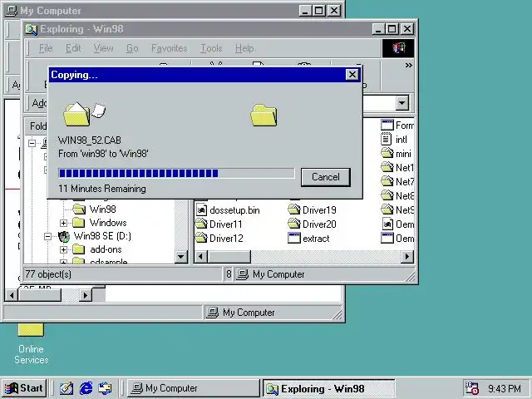
Task: Open the View menu
Action: [103, 48]
